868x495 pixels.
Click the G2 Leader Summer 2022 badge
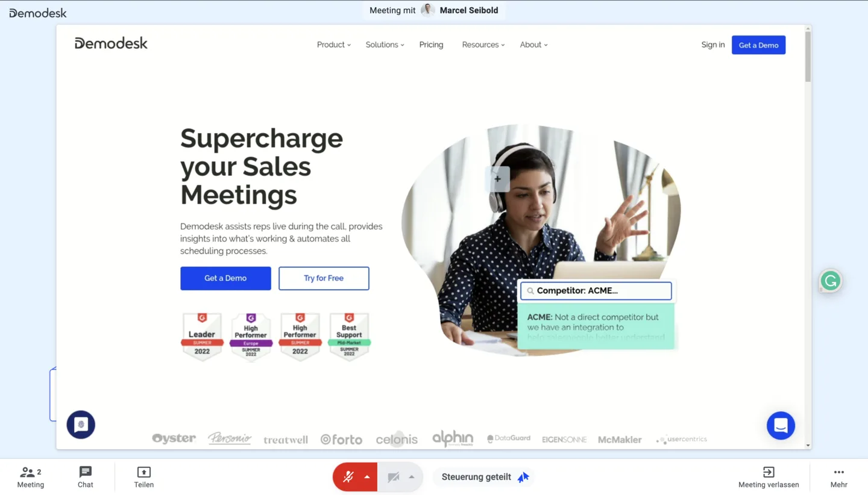pyautogui.click(x=202, y=337)
